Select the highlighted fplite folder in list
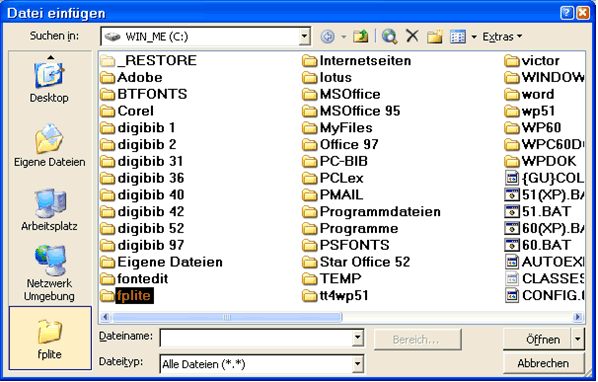 [127, 295]
